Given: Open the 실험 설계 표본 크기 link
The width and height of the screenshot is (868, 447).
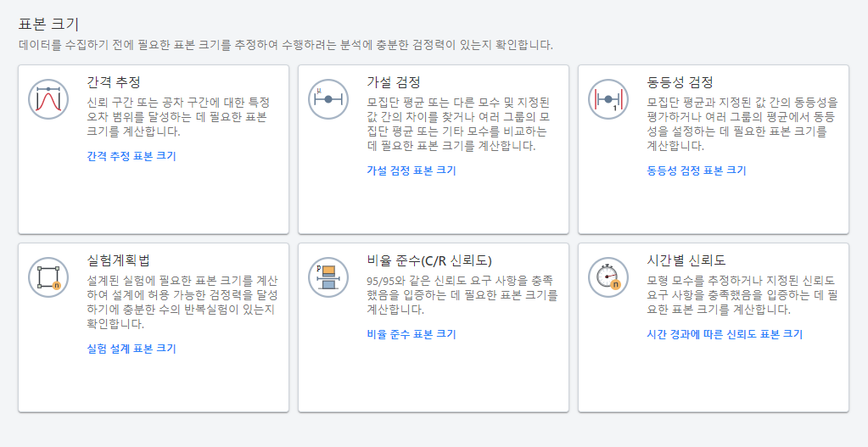Looking at the screenshot, I should pos(132,349).
